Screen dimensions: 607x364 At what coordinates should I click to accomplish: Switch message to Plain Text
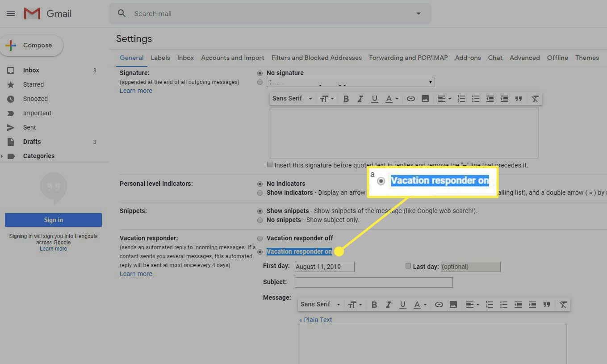tap(315, 320)
